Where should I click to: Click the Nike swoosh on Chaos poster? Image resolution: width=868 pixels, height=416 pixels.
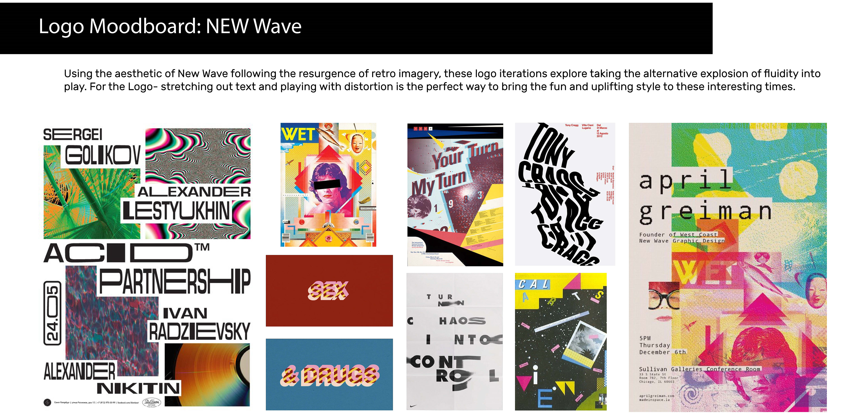pos(413,406)
